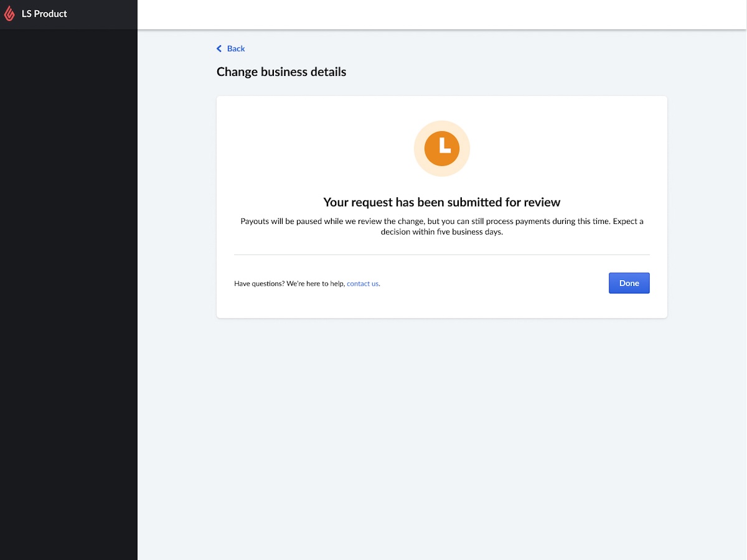This screenshot has height=560, width=747.
Task: Click the Have questions help text
Action: point(289,284)
